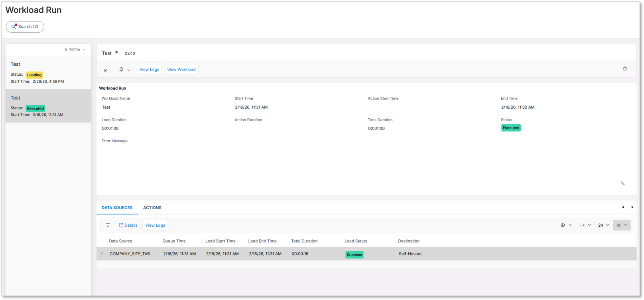
Task: Click the Load Status column header
Action: coord(356,241)
